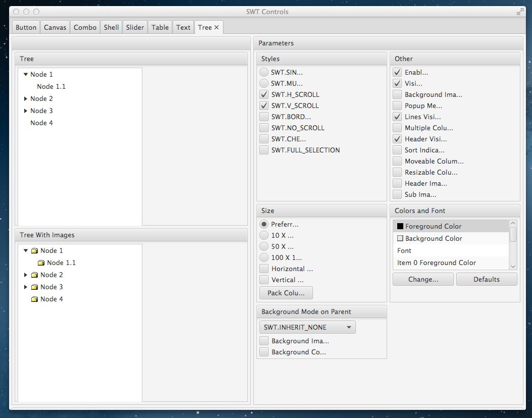This screenshot has height=418, width=532.
Task: Open the SWT.INHERIT_NONE dropdown
Action: [307, 327]
